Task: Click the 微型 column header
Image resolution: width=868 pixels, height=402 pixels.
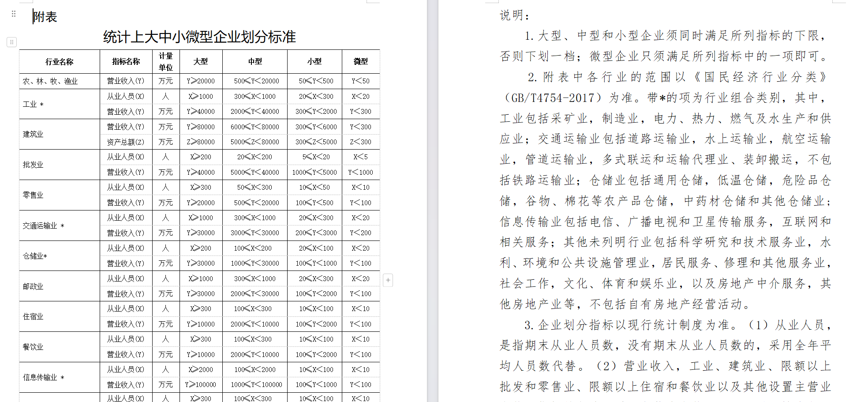Action: [360, 62]
